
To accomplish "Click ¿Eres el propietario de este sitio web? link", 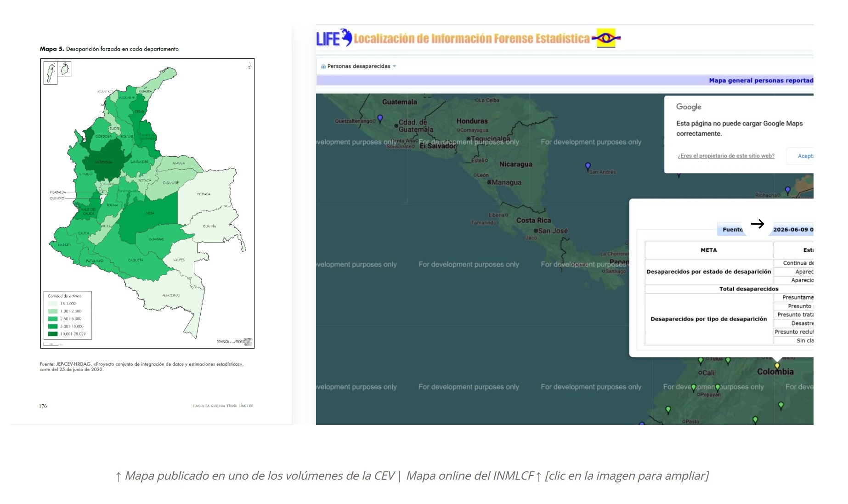I will [726, 156].
